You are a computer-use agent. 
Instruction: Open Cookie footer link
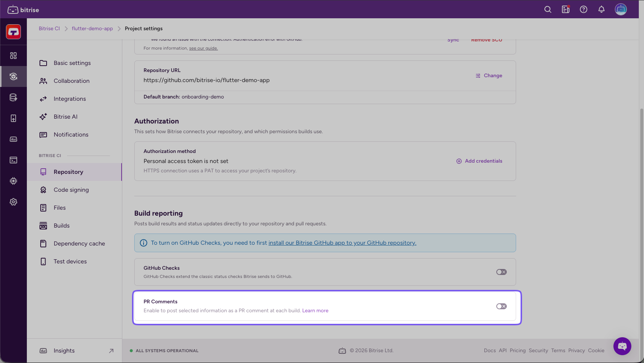coord(596,351)
